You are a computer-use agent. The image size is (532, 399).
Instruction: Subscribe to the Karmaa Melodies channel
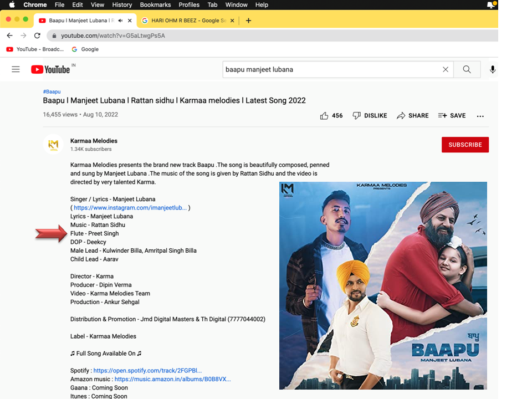465,145
